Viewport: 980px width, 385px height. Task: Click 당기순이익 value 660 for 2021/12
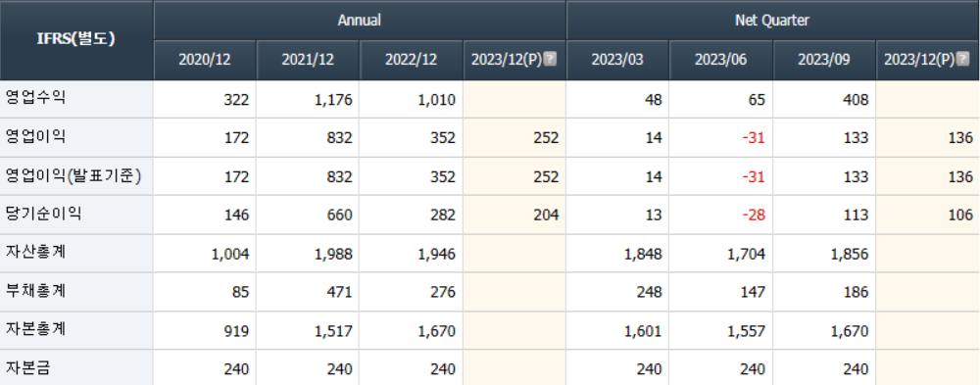coord(340,215)
